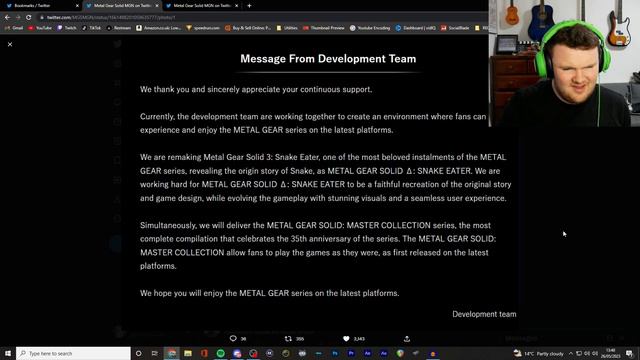Launch Photoshop from the taskbar
Image resolution: width=640 pixels, height=360 pixels.
click(x=335, y=353)
